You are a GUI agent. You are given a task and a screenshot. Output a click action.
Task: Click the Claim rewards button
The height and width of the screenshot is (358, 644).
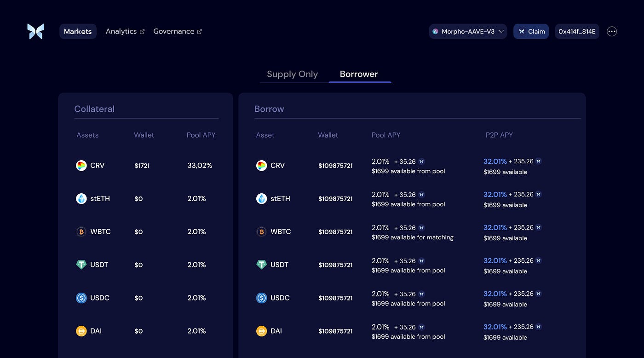(x=531, y=31)
